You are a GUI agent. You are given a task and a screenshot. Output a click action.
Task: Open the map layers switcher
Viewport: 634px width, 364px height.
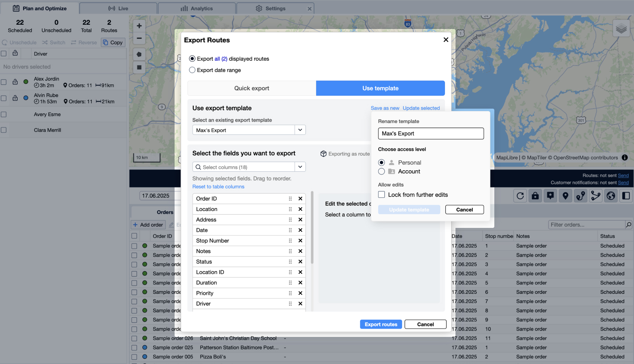coord(621,29)
